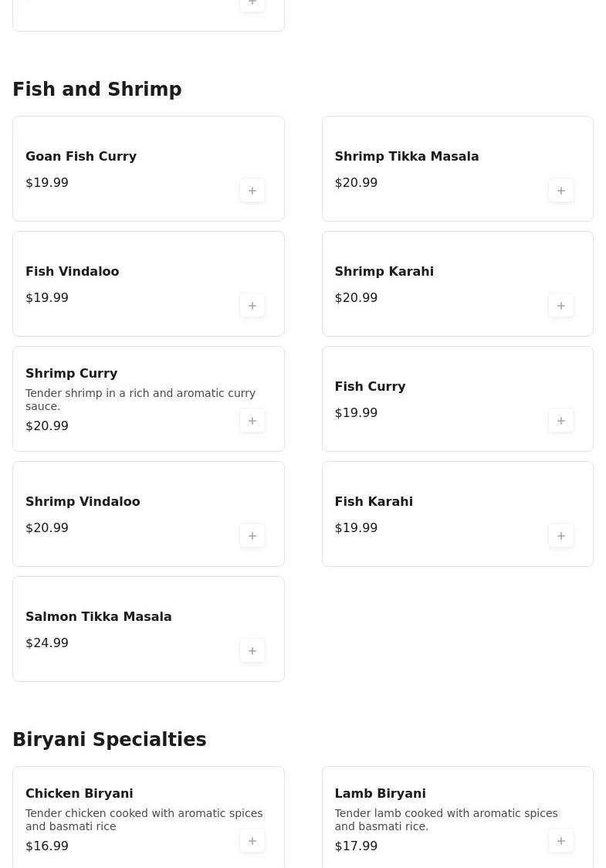This screenshot has width=606, height=868.
Task: Add Fish Karahi with plus icon
Action: coord(561,536)
